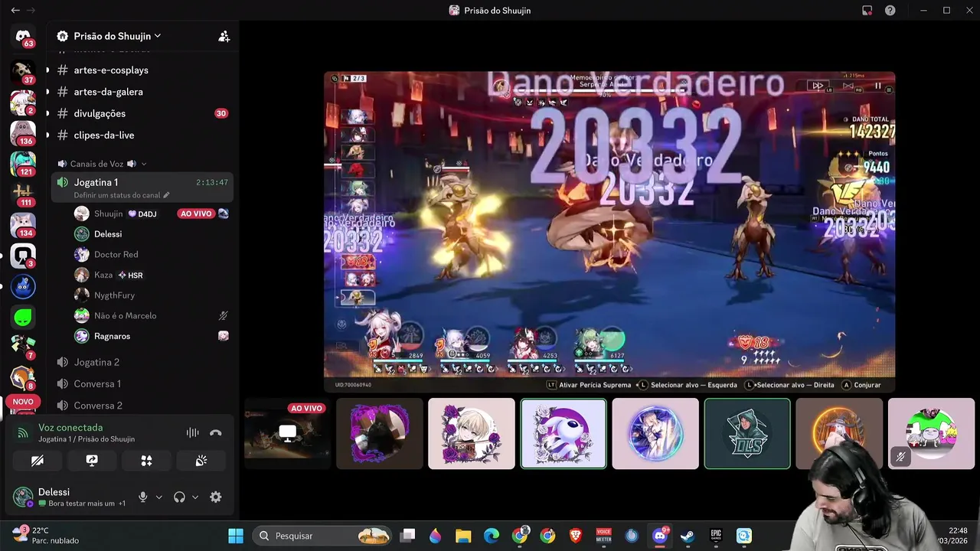Open Voicemeeter from the taskbar
Image resolution: width=980 pixels, height=551 pixels.
click(603, 536)
